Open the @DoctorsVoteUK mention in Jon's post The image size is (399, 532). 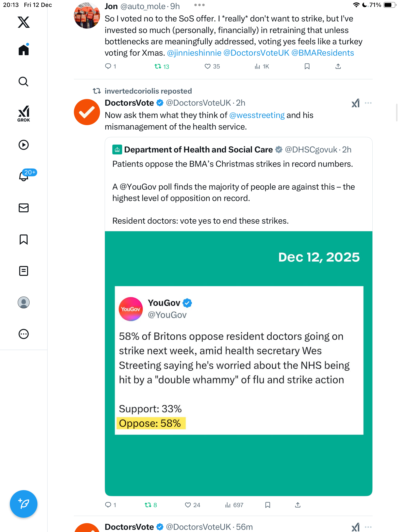(256, 53)
